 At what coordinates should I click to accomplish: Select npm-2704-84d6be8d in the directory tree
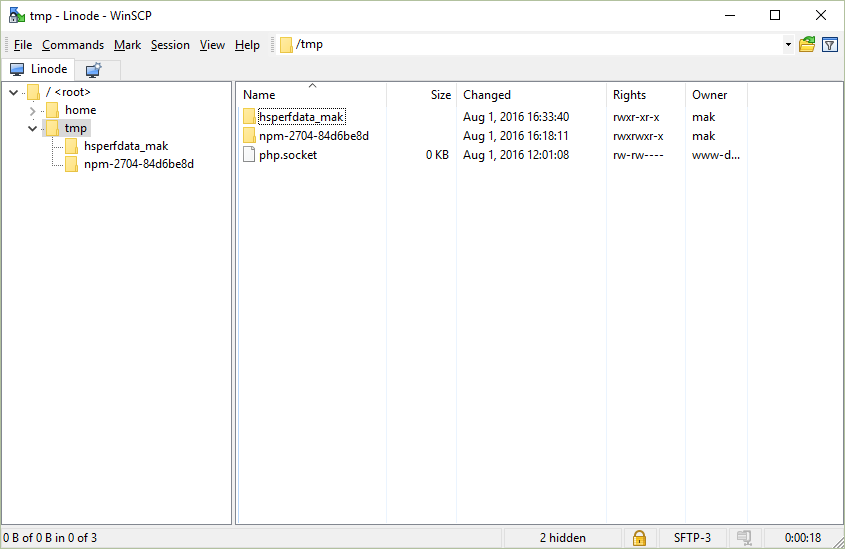coord(139,164)
